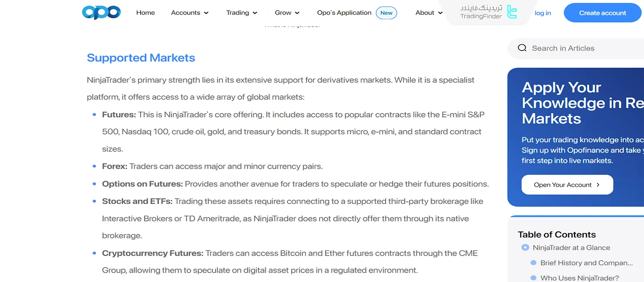Open the Brief History and Company contents link
The image size is (644, 282).
[586, 263]
